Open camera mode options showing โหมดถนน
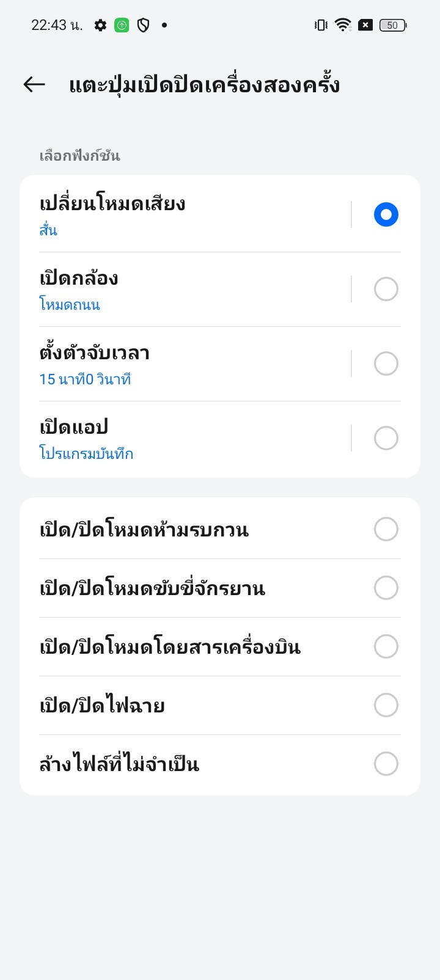 (x=183, y=289)
